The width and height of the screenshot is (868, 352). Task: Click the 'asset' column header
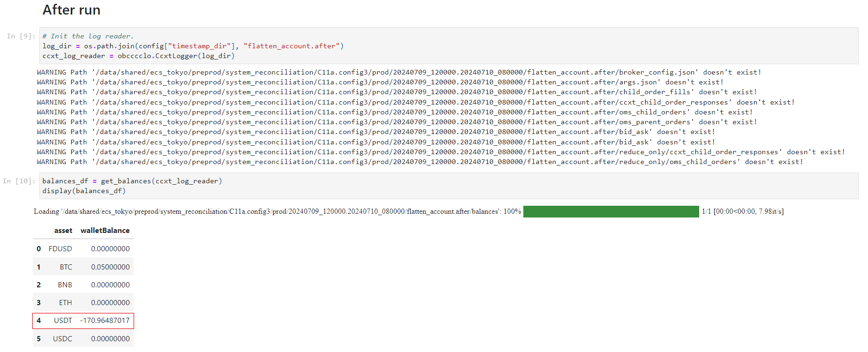(63, 231)
